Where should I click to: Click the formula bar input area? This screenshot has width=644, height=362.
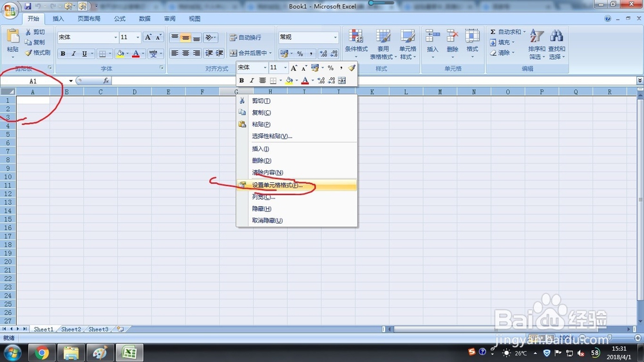point(374,81)
